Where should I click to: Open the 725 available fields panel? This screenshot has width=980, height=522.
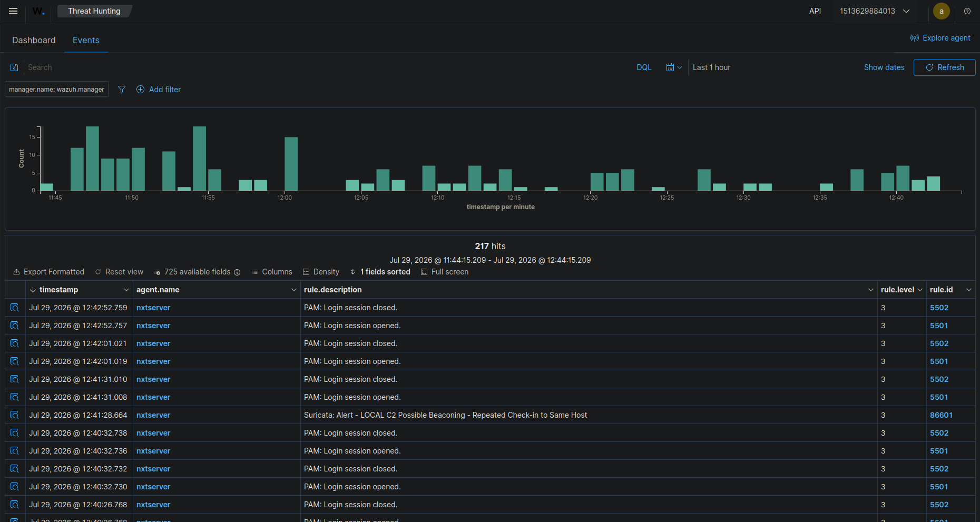[192, 272]
